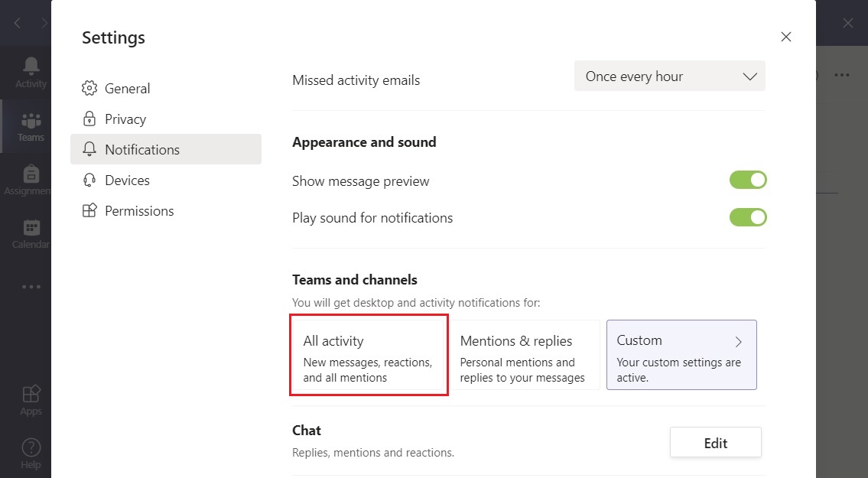Viewport: 868px width, 478px height.
Task: Go back with the navigation arrow
Action: 17,23
